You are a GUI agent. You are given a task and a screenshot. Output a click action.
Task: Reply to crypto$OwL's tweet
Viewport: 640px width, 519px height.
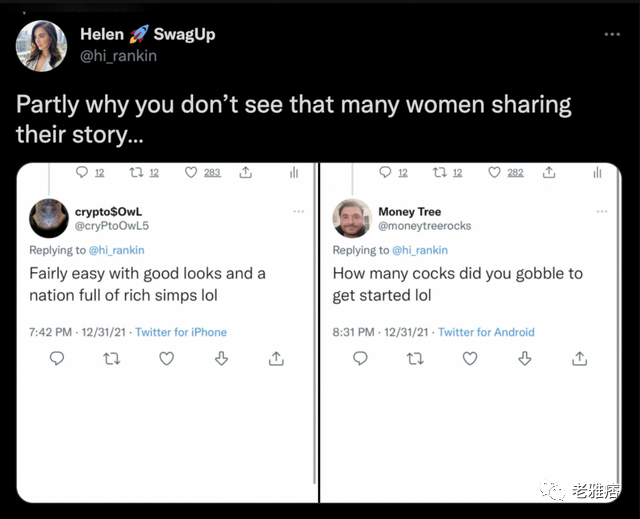tap(57, 358)
